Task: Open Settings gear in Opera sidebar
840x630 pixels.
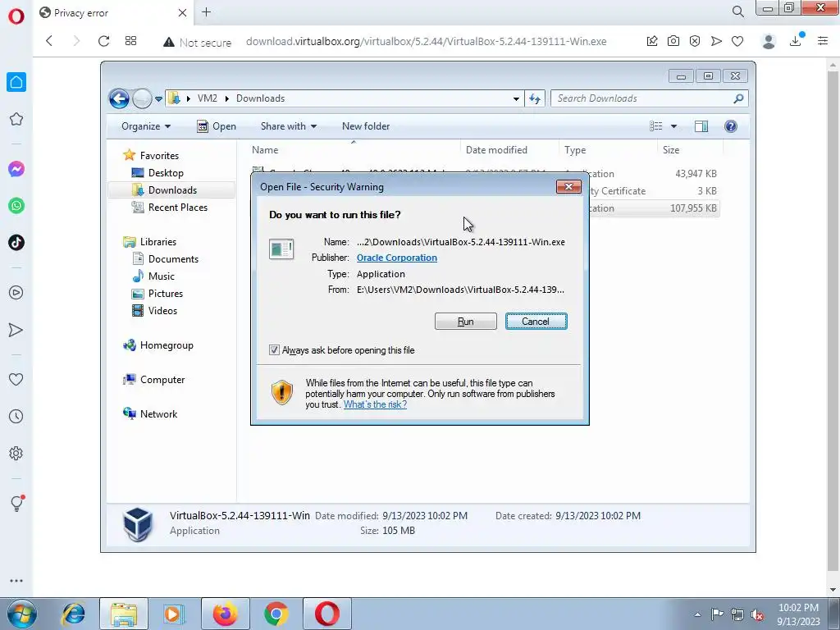Action: click(x=16, y=453)
